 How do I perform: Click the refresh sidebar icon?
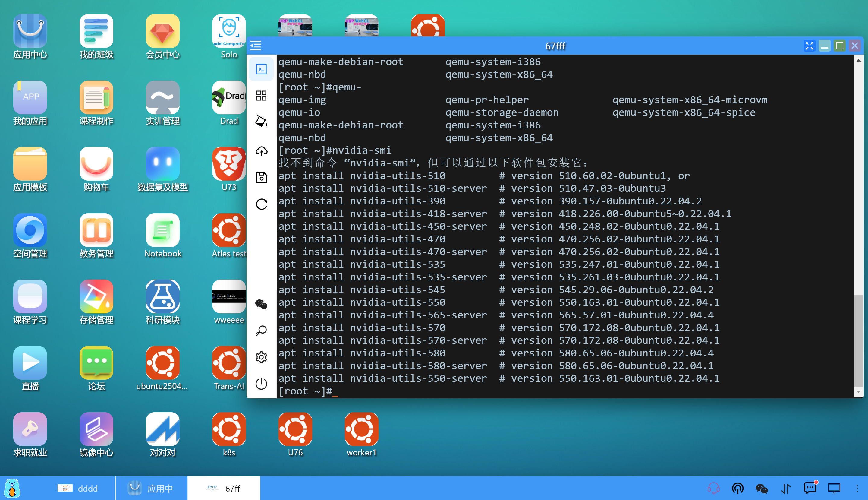(261, 204)
